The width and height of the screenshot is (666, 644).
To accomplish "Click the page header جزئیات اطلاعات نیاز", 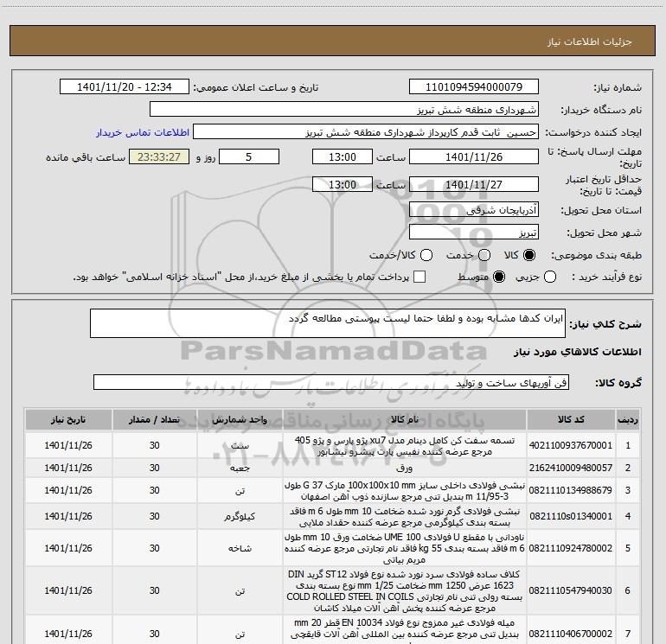I will (590, 41).
